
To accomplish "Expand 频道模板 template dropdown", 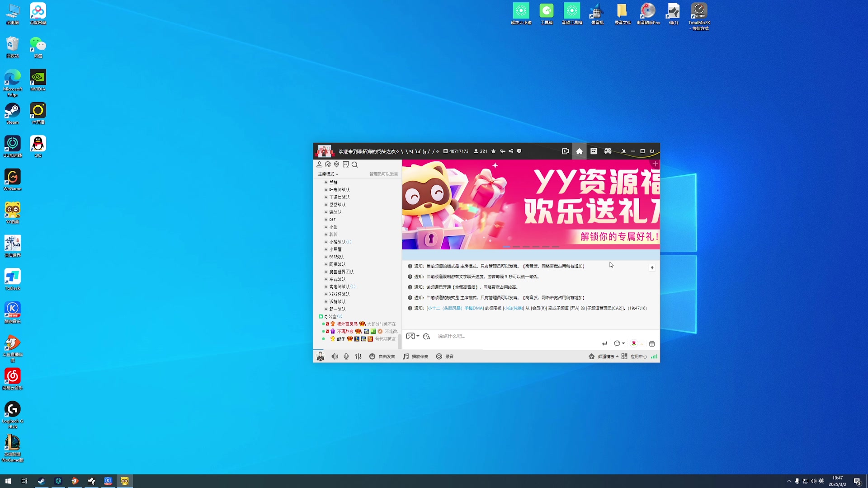I will (608, 357).
